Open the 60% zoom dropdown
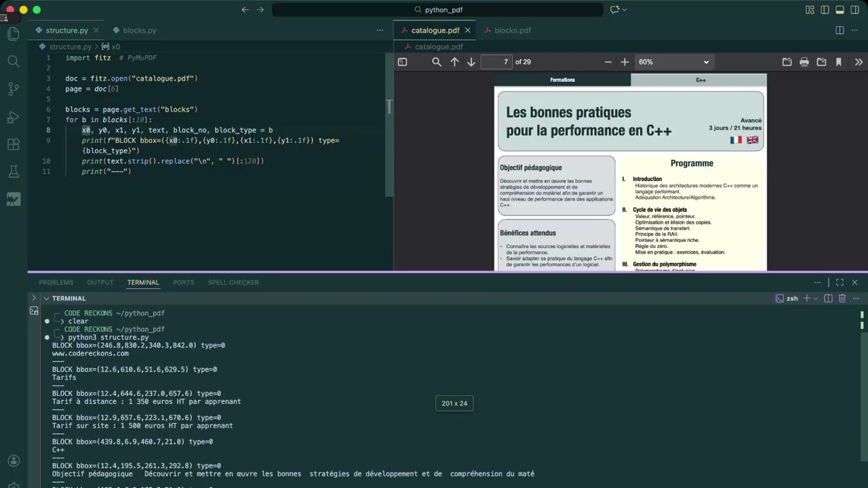Image resolution: width=868 pixels, height=488 pixels. (x=673, y=62)
